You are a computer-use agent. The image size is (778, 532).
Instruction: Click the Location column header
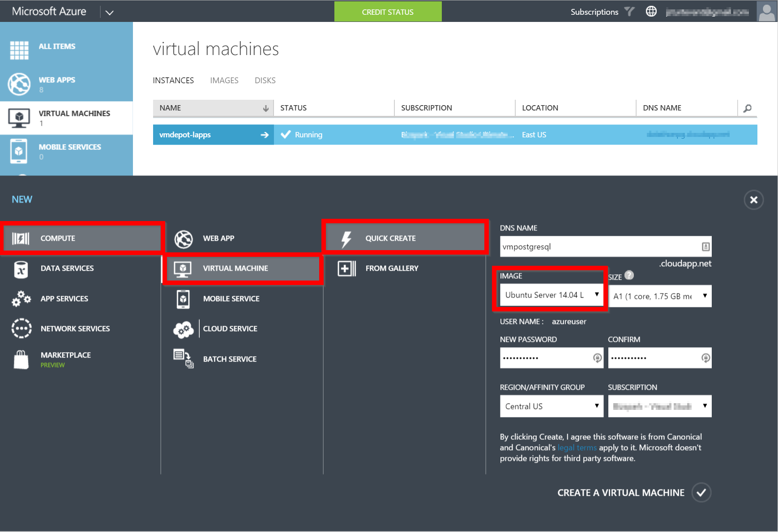tap(576, 108)
